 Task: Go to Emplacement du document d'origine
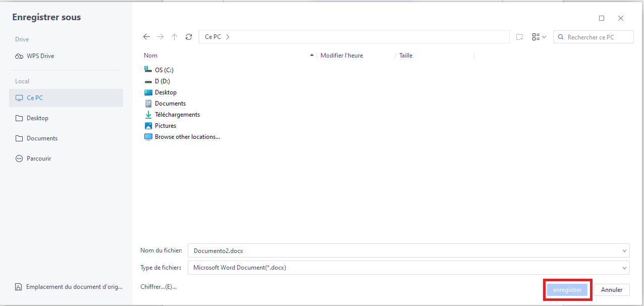click(69, 287)
